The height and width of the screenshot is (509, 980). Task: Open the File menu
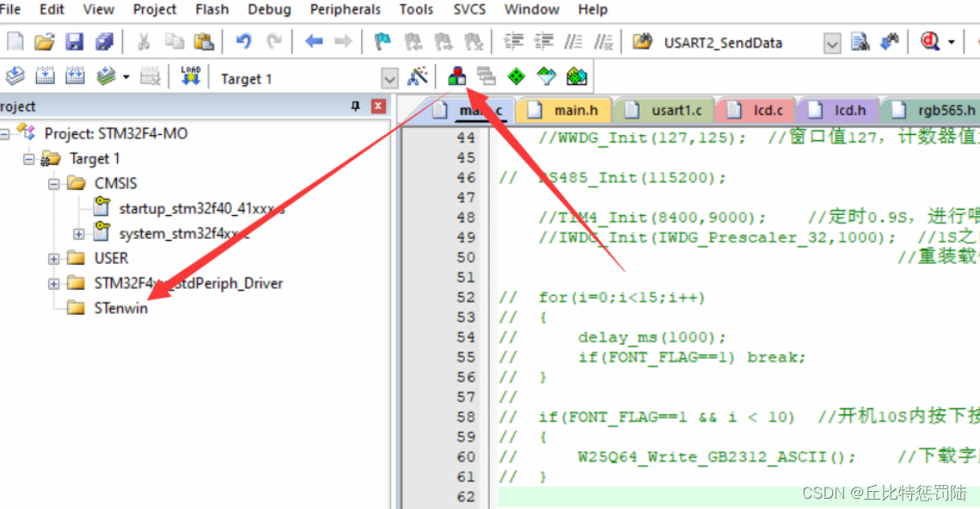click(9, 9)
